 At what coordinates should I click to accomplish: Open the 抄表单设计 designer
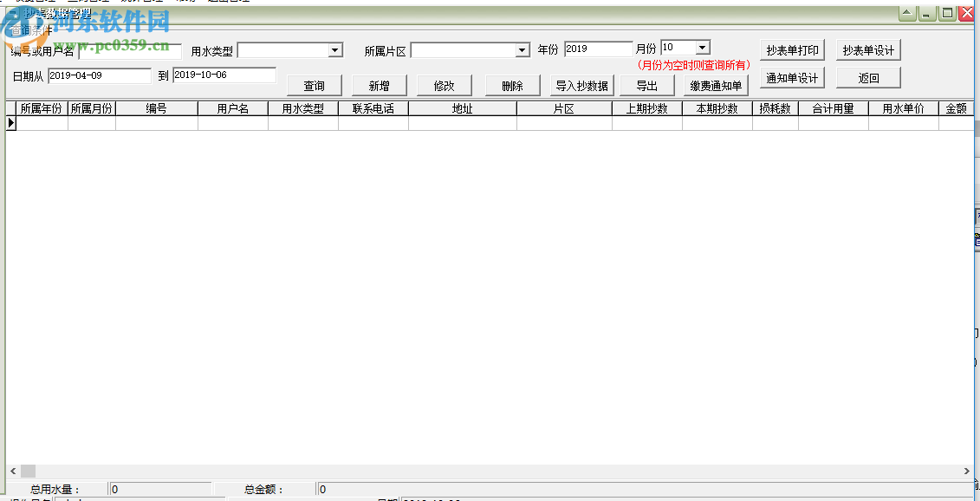tap(869, 50)
